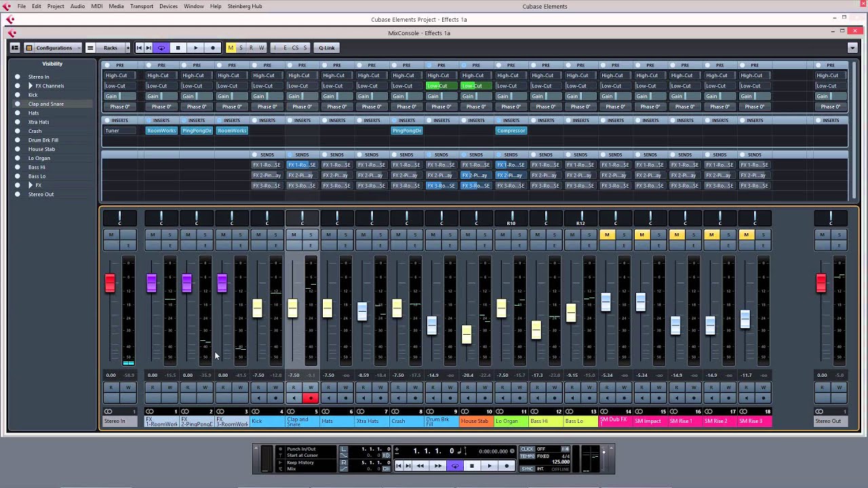This screenshot has width=868, height=488.
Task: Toggle visibility dot for Stereo Out
Action: [x=18, y=195]
